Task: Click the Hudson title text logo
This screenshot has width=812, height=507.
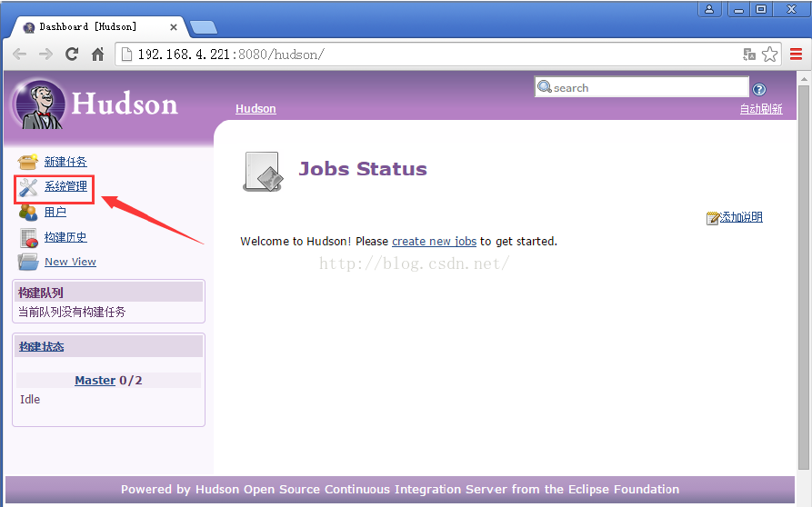Action: (125, 104)
